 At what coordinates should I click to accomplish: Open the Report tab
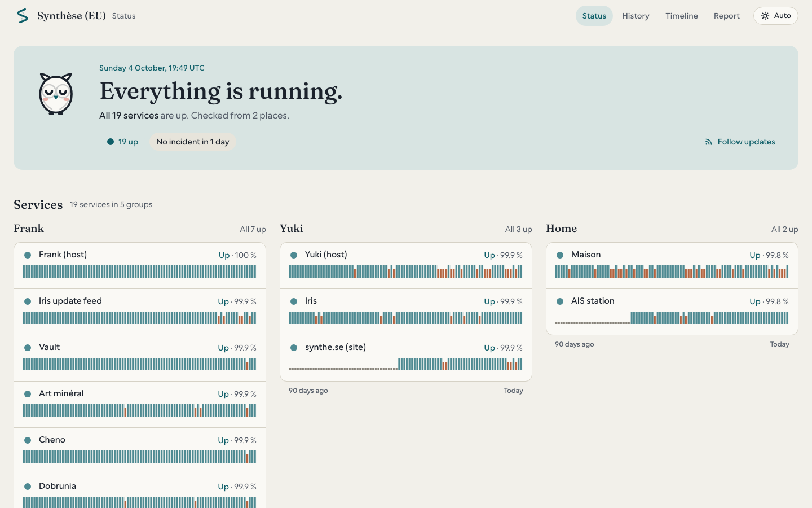tap(727, 16)
